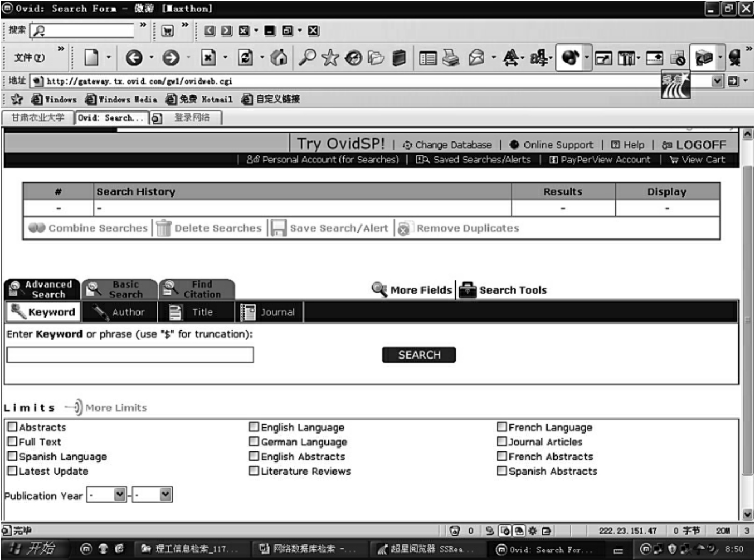The image size is (754, 560).
Task: Open Favorites using the star toolbar icon
Action: tap(330, 57)
